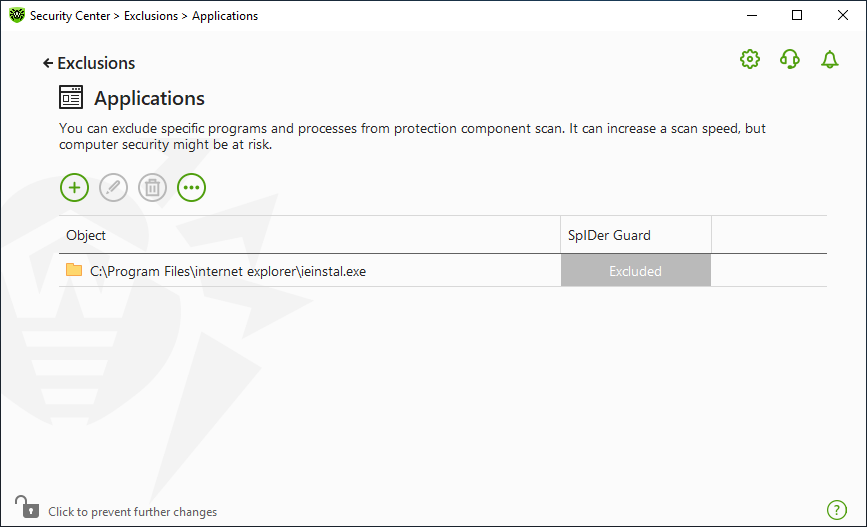Screen dimensions: 867x527
Task: Click the green plus add exclusion button
Action: point(74,187)
